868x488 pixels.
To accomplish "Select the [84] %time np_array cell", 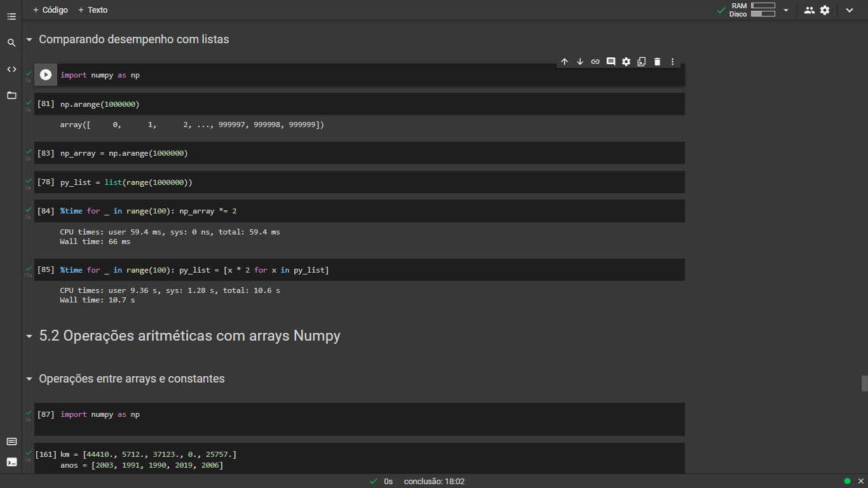I will (x=360, y=211).
